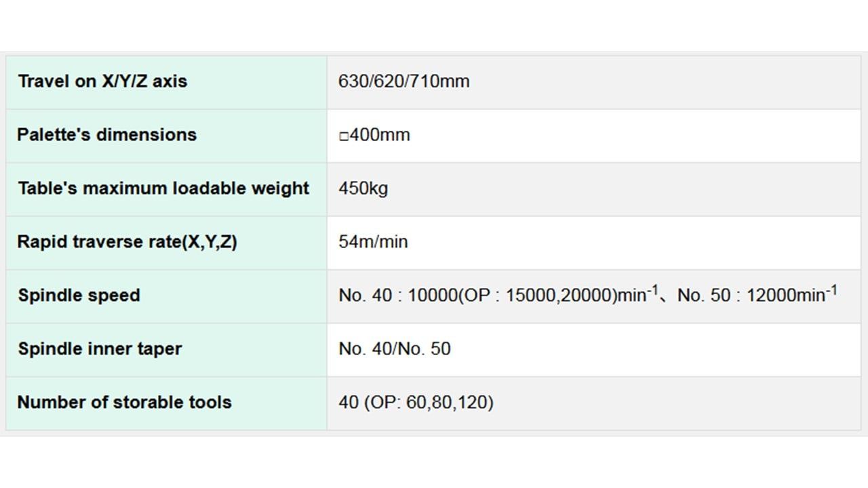Click the '40' storable tools number
This screenshot has width=868, height=488.
(349, 403)
